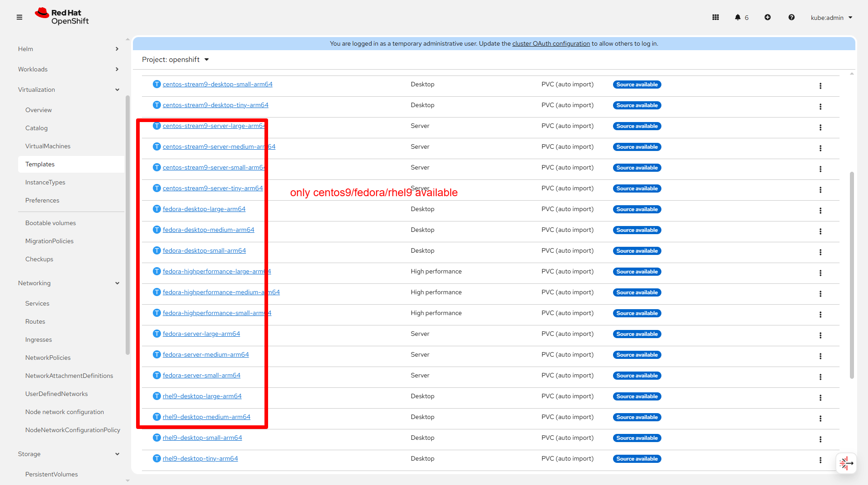Click Source available badge for fedora-server-medium-arm64
The height and width of the screenshot is (485, 868).
coord(637,355)
